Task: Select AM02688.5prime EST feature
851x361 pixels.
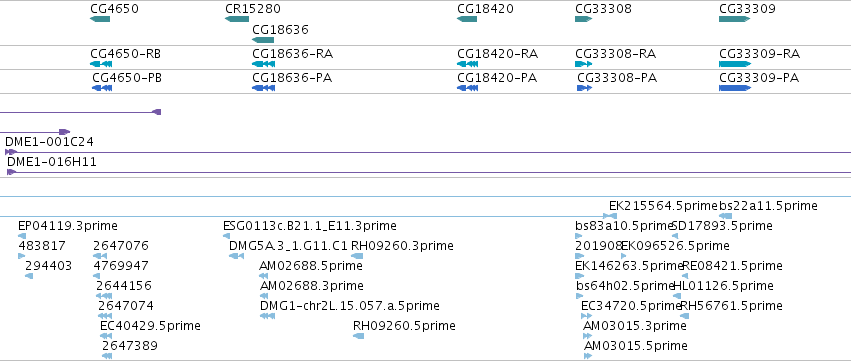Action: pyautogui.click(x=264, y=276)
